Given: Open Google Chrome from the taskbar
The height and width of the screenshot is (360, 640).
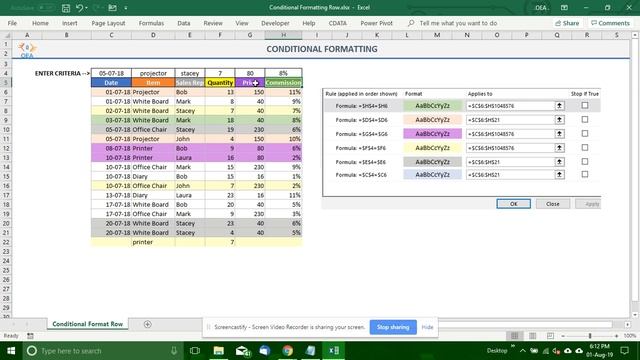Looking at the screenshot, I should 288,351.
